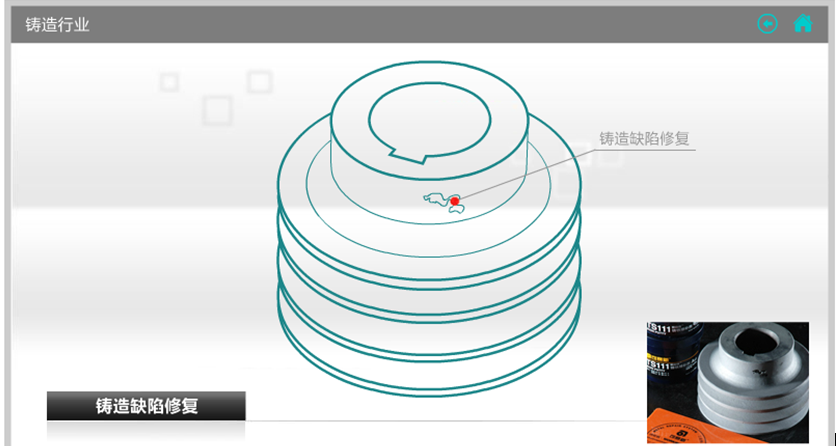Select the keyway notch on the bore outline

click(408, 156)
